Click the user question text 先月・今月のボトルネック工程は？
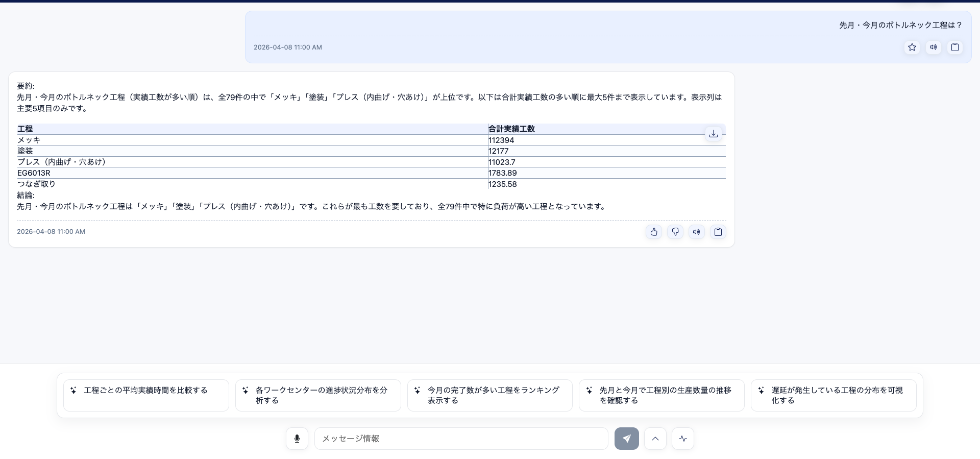The width and height of the screenshot is (980, 459). point(901,25)
